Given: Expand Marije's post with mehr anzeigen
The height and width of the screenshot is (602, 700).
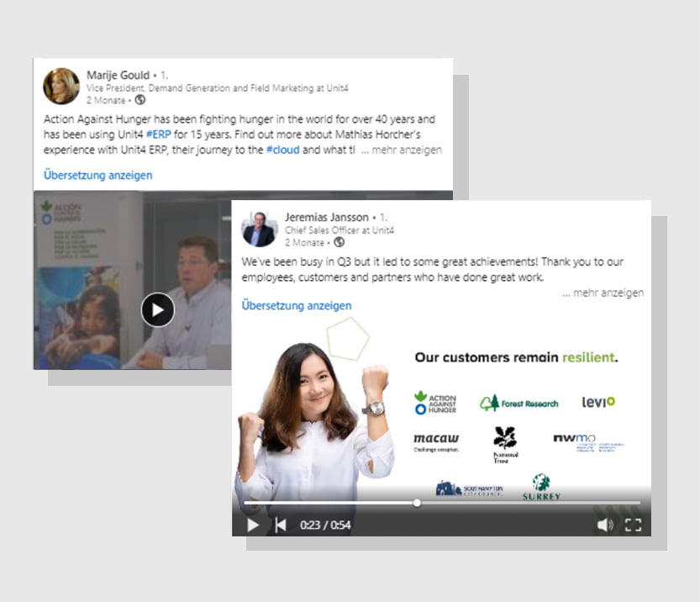Looking at the screenshot, I should [402, 150].
